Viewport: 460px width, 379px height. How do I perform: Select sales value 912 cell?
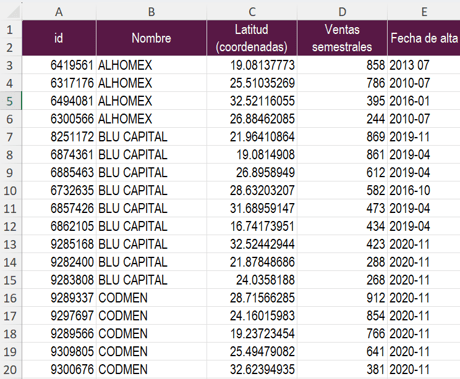click(342, 298)
